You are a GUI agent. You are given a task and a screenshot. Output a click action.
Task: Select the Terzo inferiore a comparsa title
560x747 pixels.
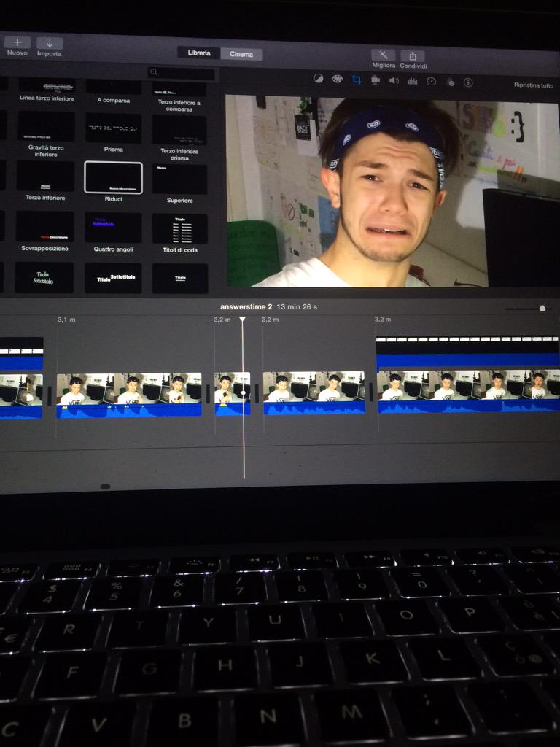pyautogui.click(x=179, y=89)
